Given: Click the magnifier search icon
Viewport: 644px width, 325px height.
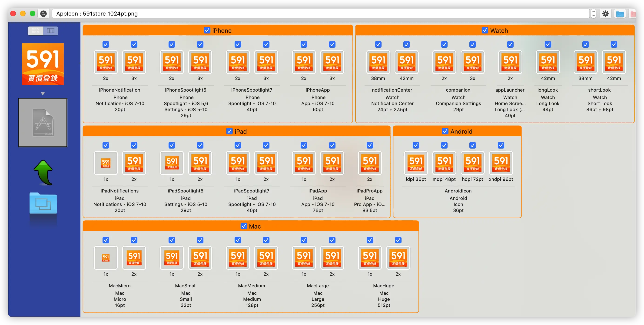Looking at the screenshot, I should tap(43, 13).
